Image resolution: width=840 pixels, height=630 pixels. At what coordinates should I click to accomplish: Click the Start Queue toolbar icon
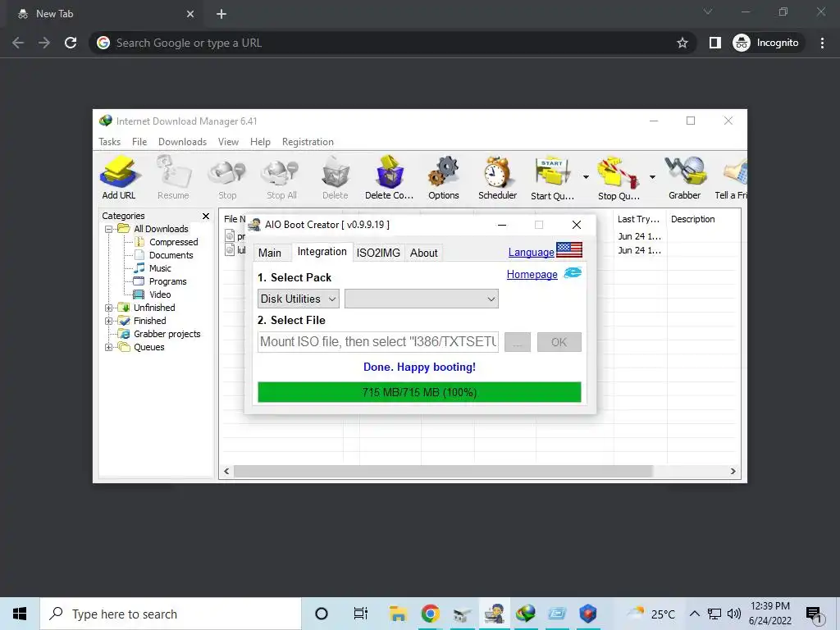(x=552, y=178)
